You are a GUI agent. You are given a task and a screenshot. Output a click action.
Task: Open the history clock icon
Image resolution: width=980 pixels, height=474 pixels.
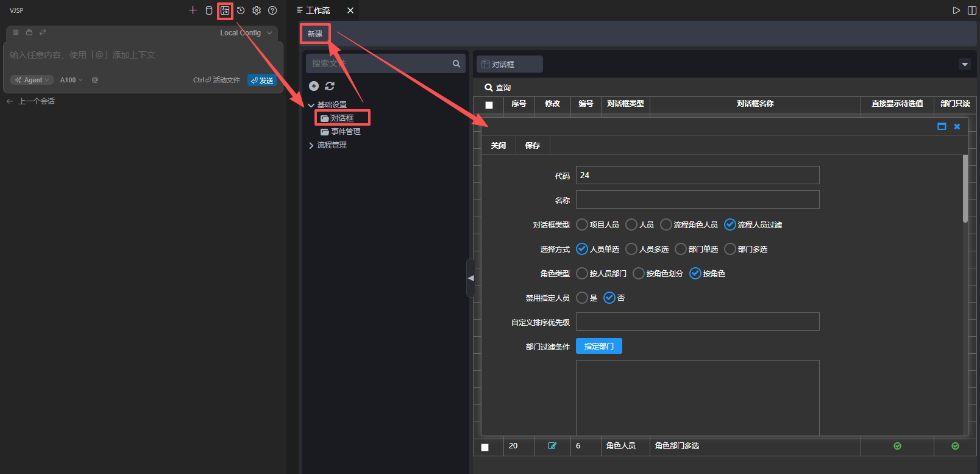(241, 10)
